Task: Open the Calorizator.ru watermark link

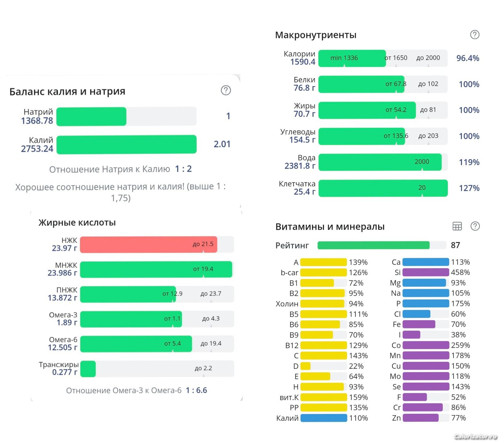Action: 475,437
